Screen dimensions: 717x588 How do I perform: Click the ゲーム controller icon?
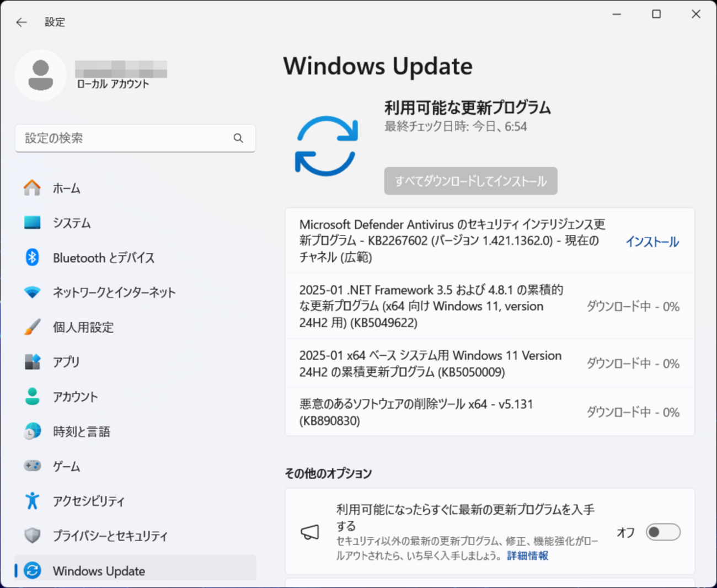coord(32,466)
